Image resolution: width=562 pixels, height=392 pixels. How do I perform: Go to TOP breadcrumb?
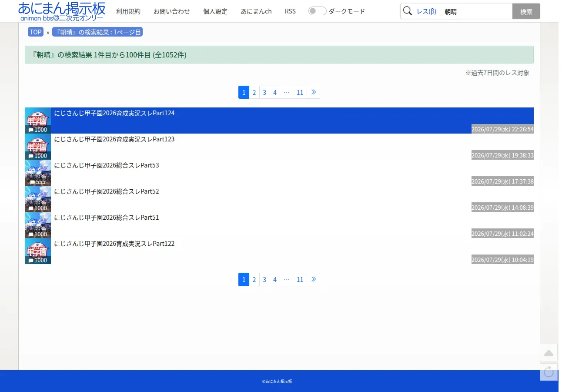tap(36, 32)
